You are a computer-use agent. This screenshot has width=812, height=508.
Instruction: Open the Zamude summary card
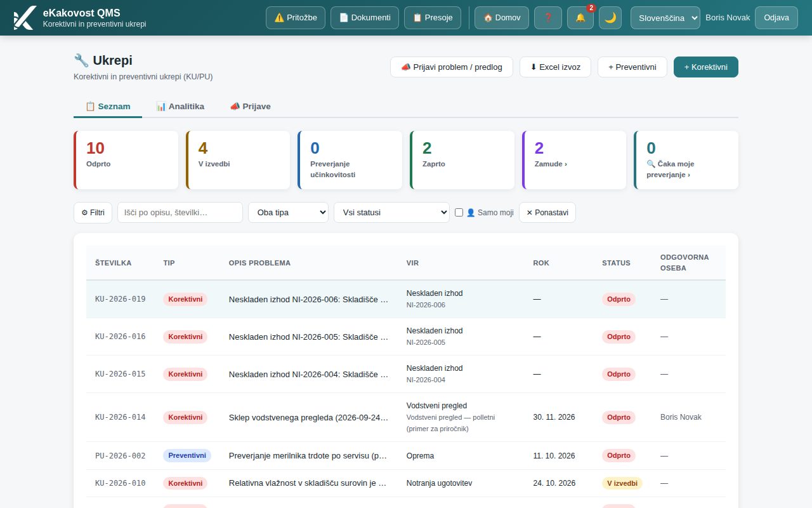[x=574, y=160]
